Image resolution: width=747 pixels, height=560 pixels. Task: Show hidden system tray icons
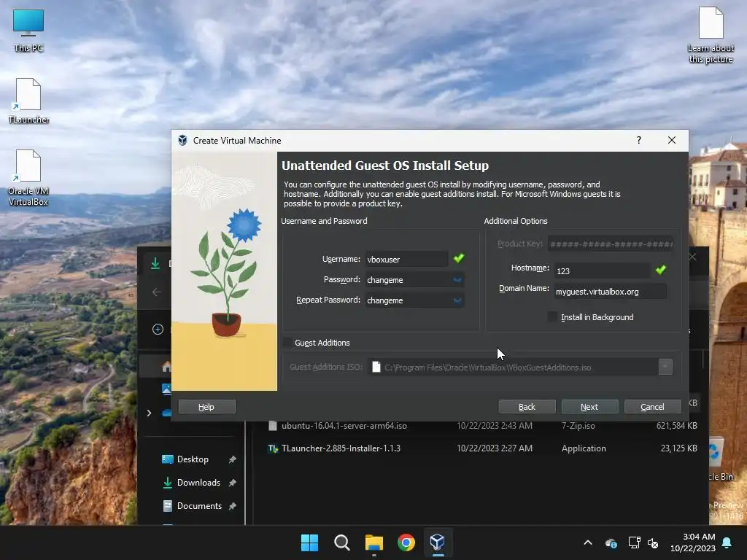pos(588,542)
